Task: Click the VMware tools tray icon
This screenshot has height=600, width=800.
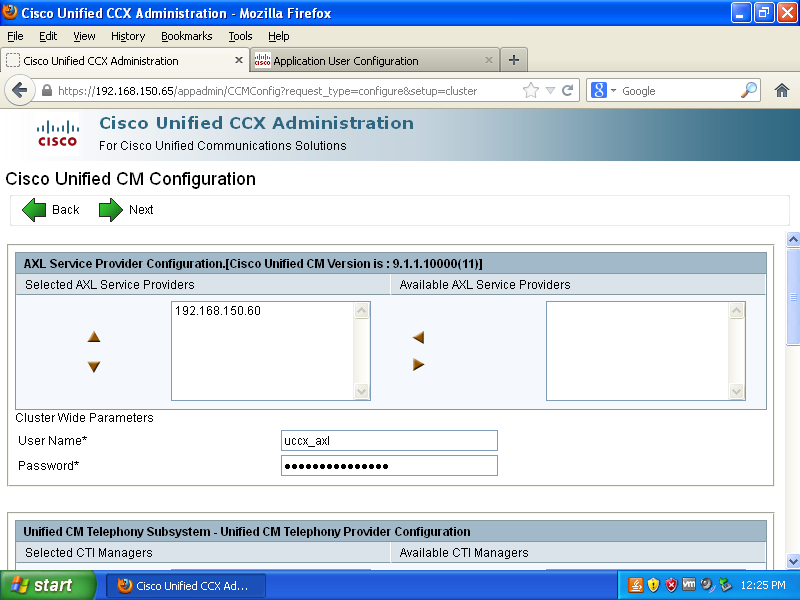Action: pos(689,584)
